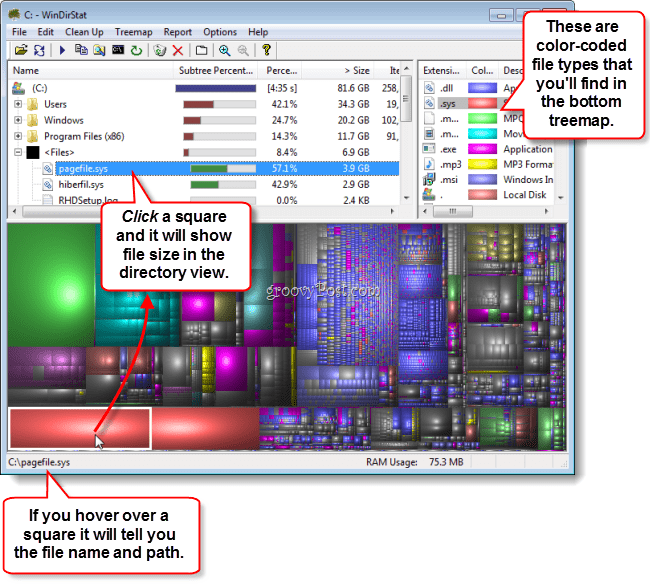650x585 pixels.
Task: Click the .exe extension application icon
Action: point(429,148)
